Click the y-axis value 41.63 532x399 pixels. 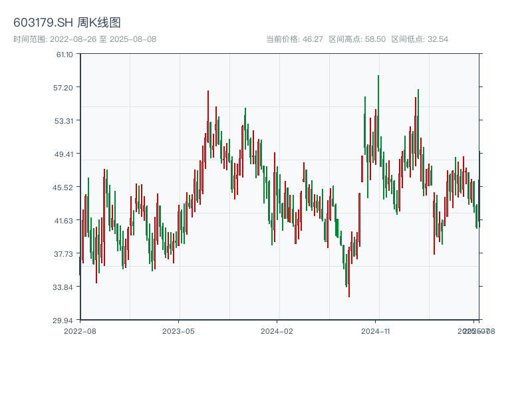(x=64, y=221)
